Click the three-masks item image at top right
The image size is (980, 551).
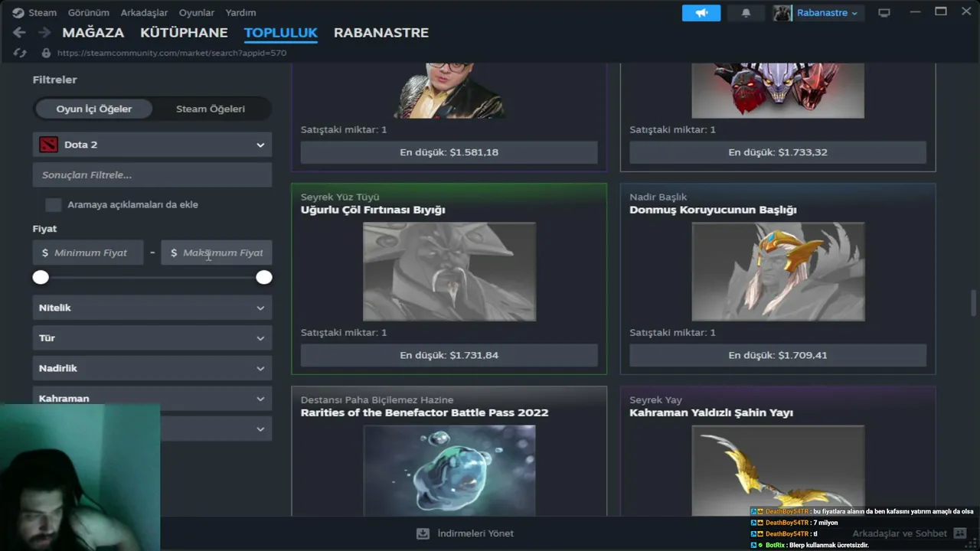tap(778, 91)
